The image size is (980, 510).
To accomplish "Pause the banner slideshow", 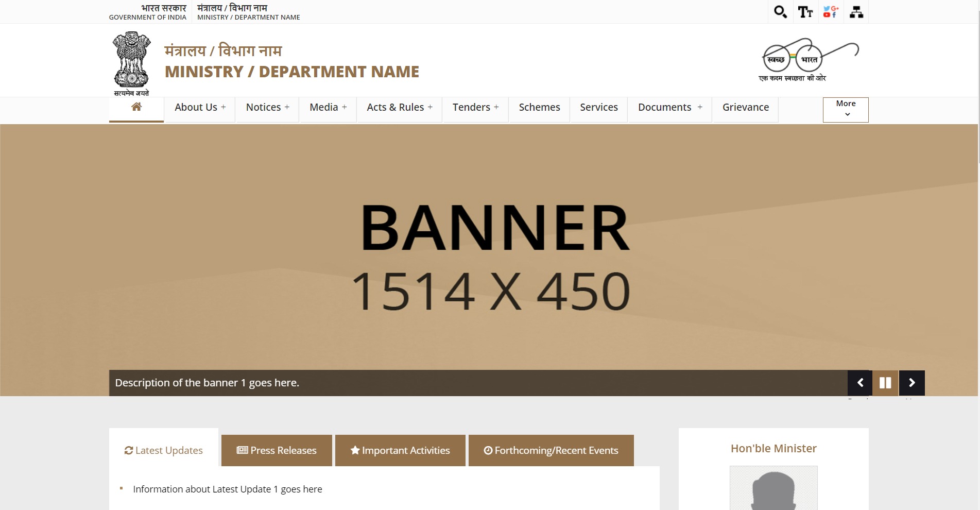I will click(x=885, y=383).
